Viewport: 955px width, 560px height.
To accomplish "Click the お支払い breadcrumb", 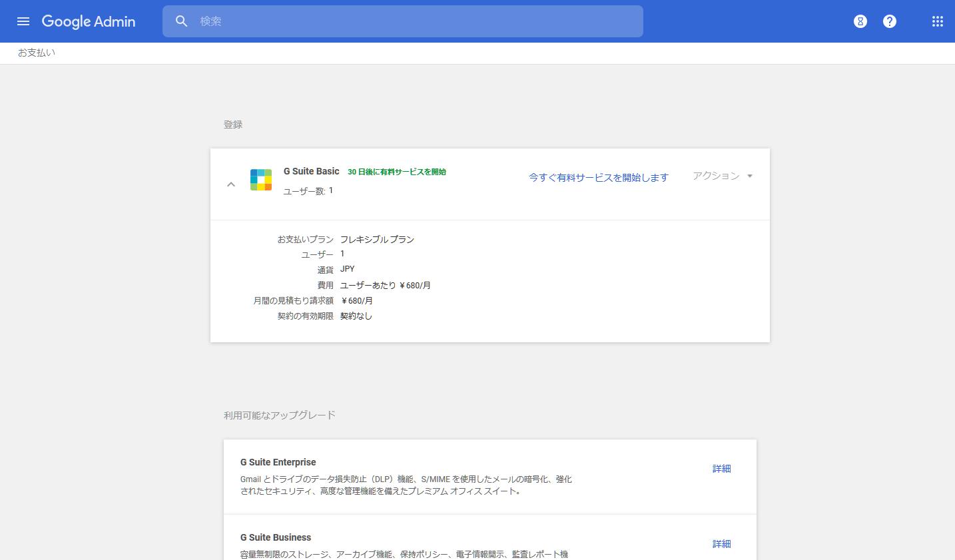I will pos(37,53).
